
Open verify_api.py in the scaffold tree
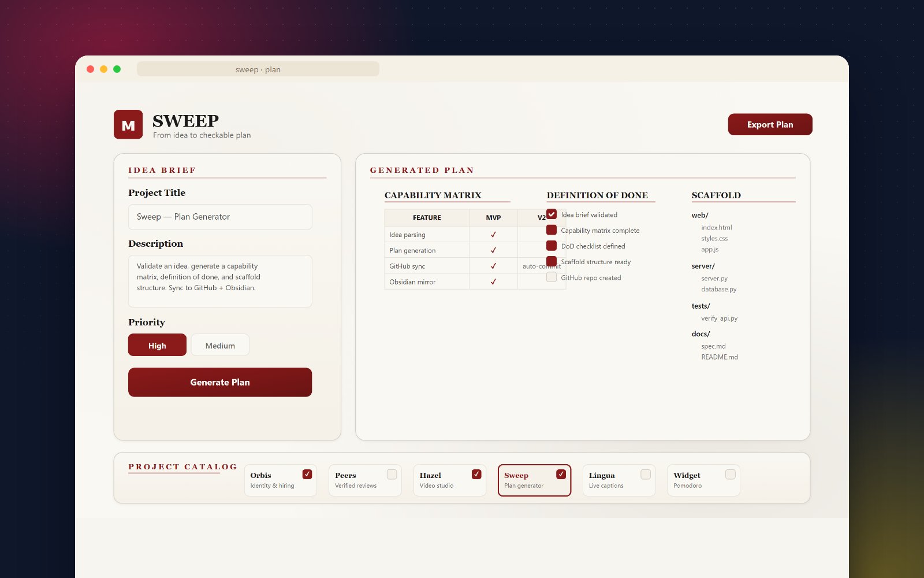(719, 318)
